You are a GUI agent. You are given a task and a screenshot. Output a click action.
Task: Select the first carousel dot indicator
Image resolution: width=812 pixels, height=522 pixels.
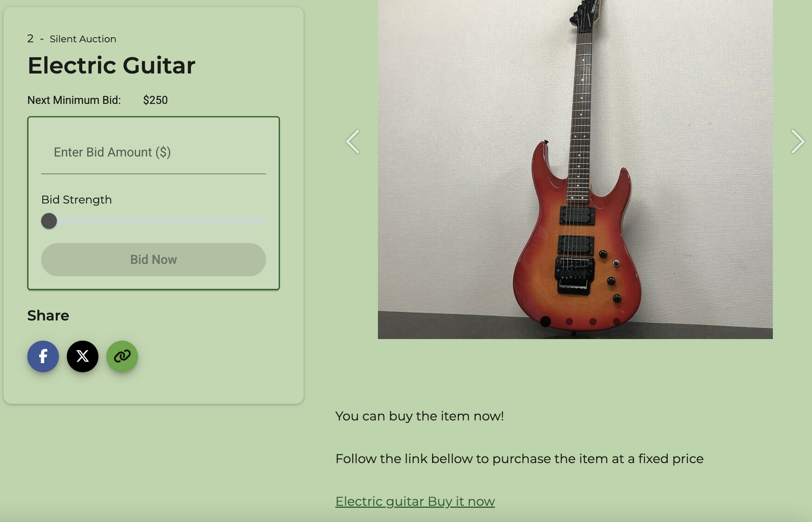coord(546,322)
